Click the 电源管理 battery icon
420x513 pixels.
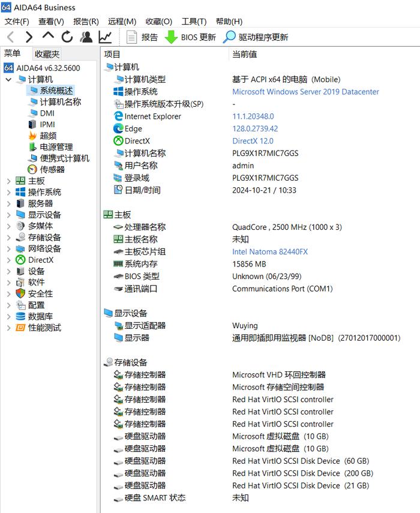pos(32,147)
